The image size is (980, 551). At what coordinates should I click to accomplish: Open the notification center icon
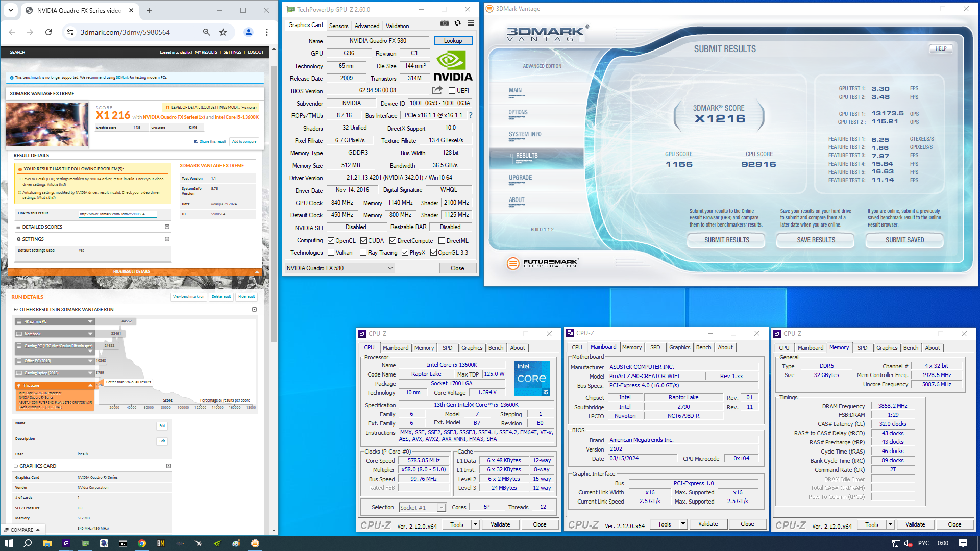coord(963,543)
